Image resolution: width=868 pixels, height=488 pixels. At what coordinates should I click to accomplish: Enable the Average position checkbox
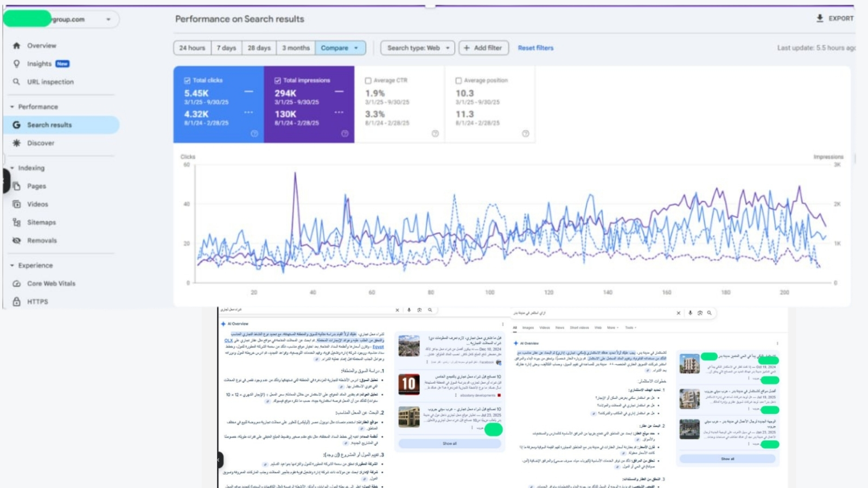458,80
